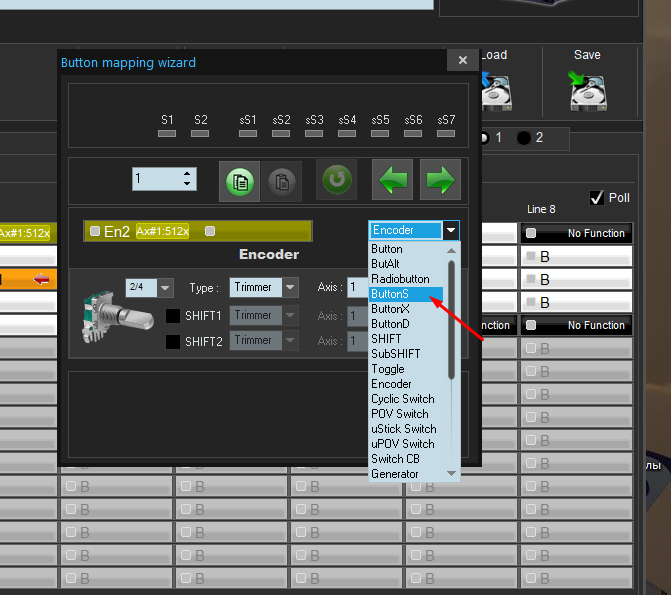Click the S2 indicator
This screenshot has width=671, height=595.
[200, 134]
